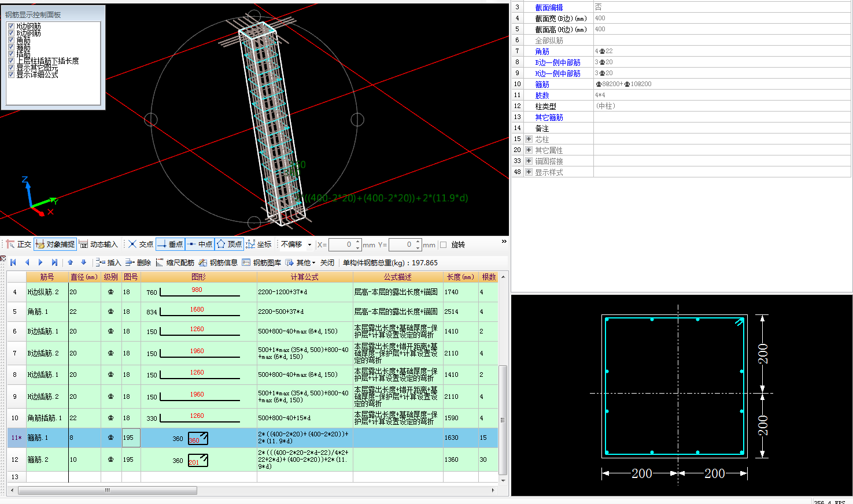Expand toolbar overflow chevron

point(504,242)
